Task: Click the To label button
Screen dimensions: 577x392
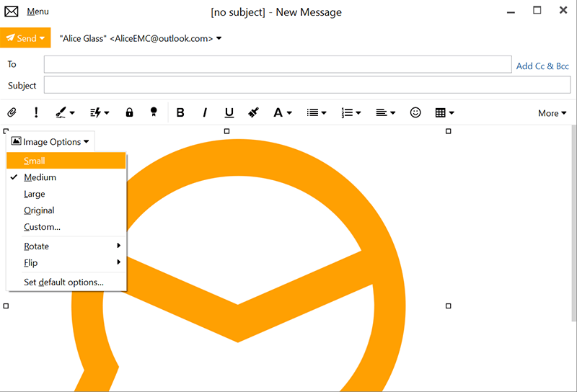Action: pos(12,64)
